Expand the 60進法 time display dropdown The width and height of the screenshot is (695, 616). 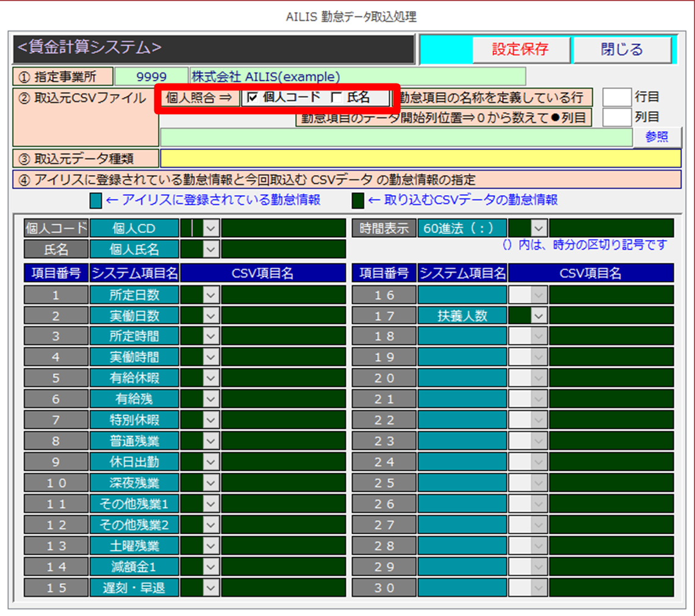click(538, 228)
